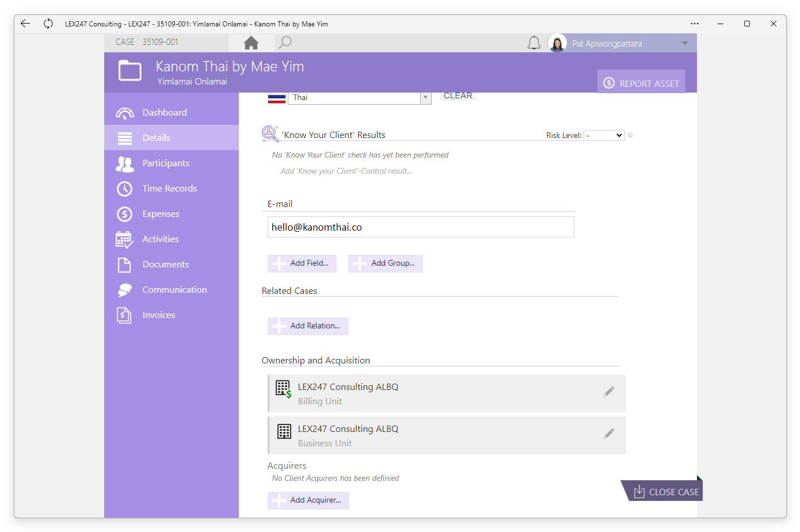Click the Related Cases heading
Image resolution: width=800 pixels, height=532 pixels.
[x=289, y=291]
